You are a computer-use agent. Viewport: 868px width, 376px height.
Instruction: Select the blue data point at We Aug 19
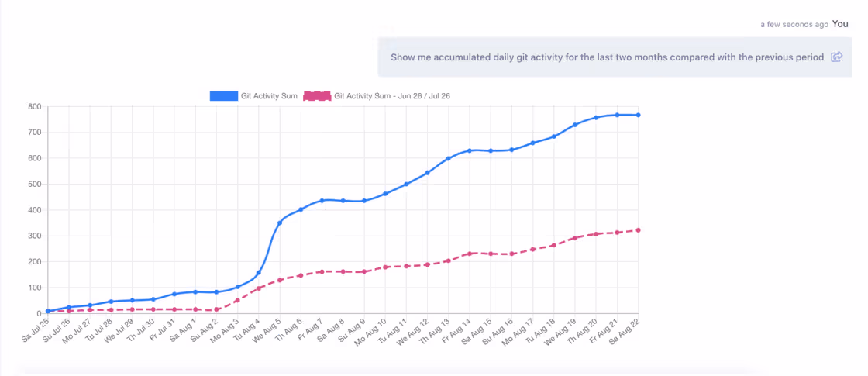point(574,125)
